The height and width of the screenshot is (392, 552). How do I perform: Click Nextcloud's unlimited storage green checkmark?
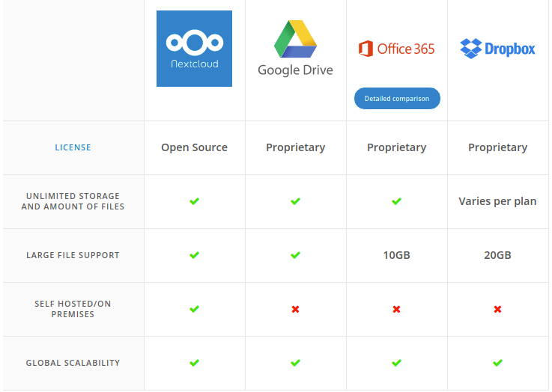tap(194, 201)
